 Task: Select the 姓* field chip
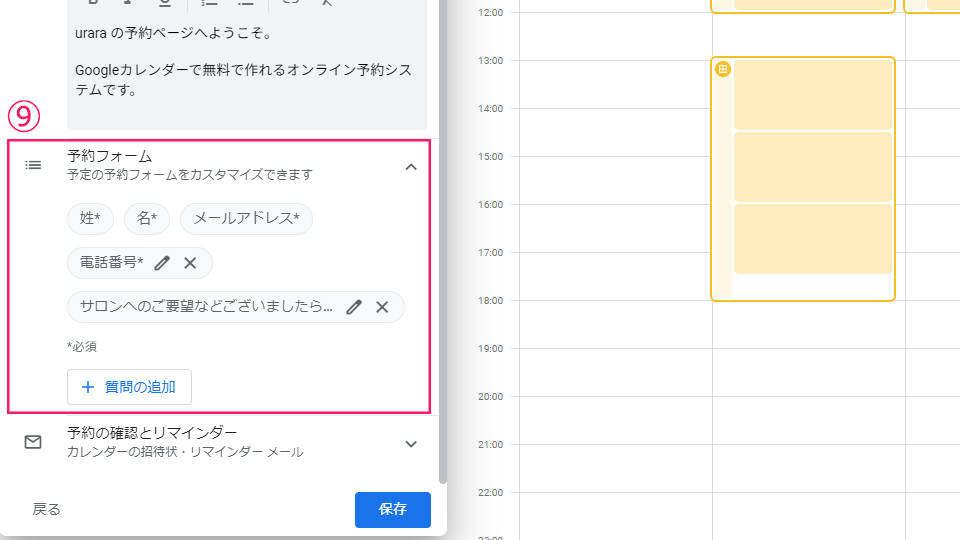coord(91,219)
